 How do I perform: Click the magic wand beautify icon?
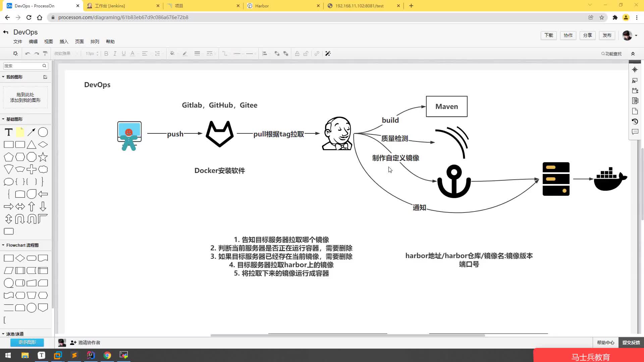(x=328, y=54)
